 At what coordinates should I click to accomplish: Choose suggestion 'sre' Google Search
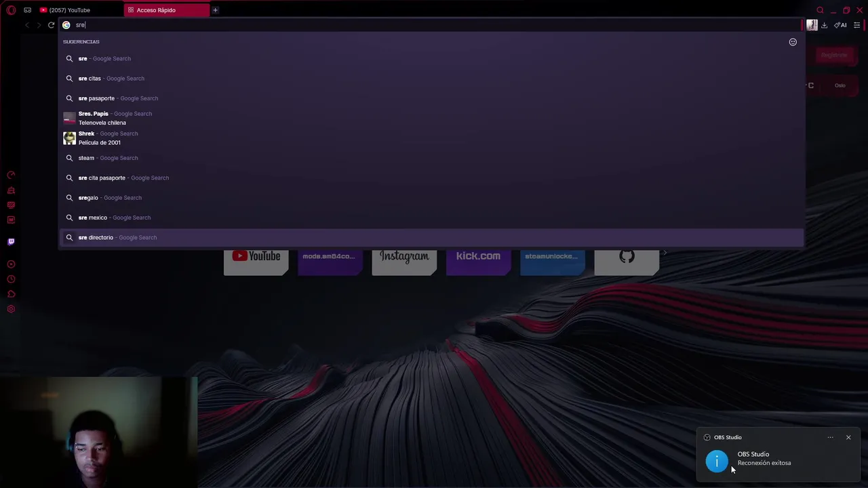click(431, 58)
